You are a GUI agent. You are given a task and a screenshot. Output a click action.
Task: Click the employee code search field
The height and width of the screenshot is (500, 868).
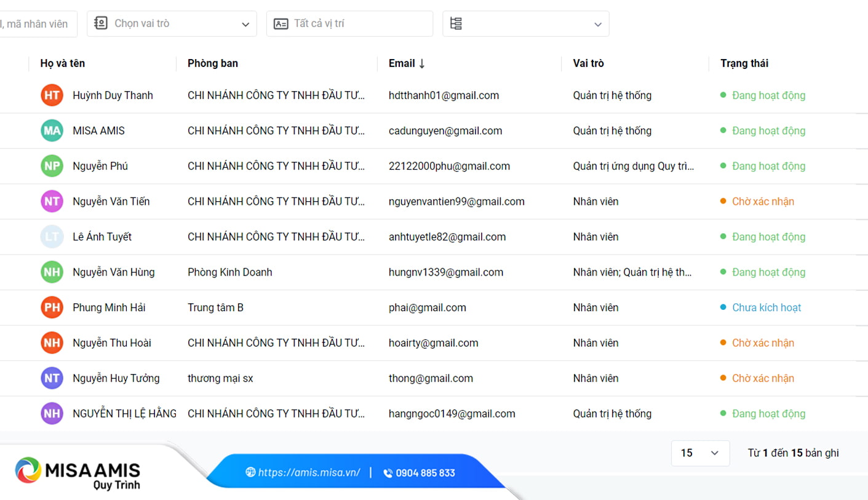point(38,23)
